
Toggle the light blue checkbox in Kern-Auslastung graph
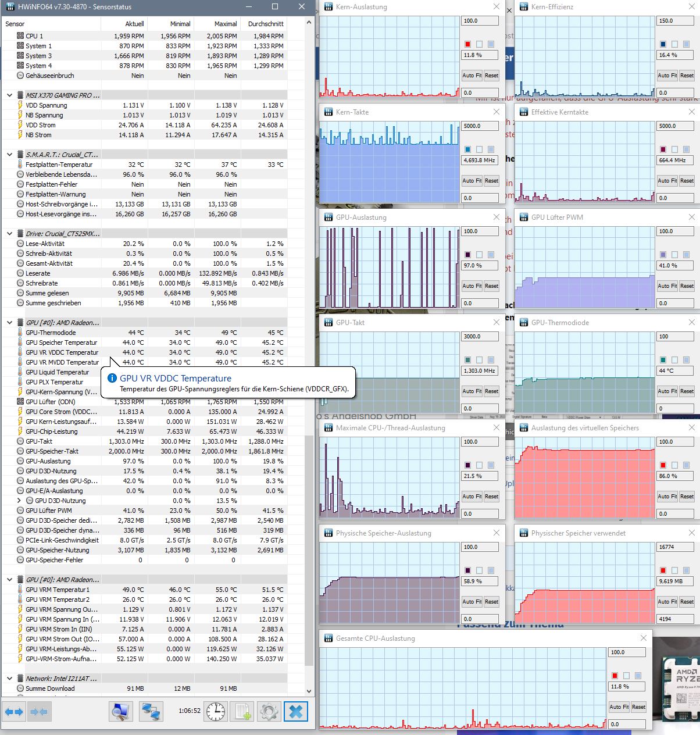pos(491,44)
